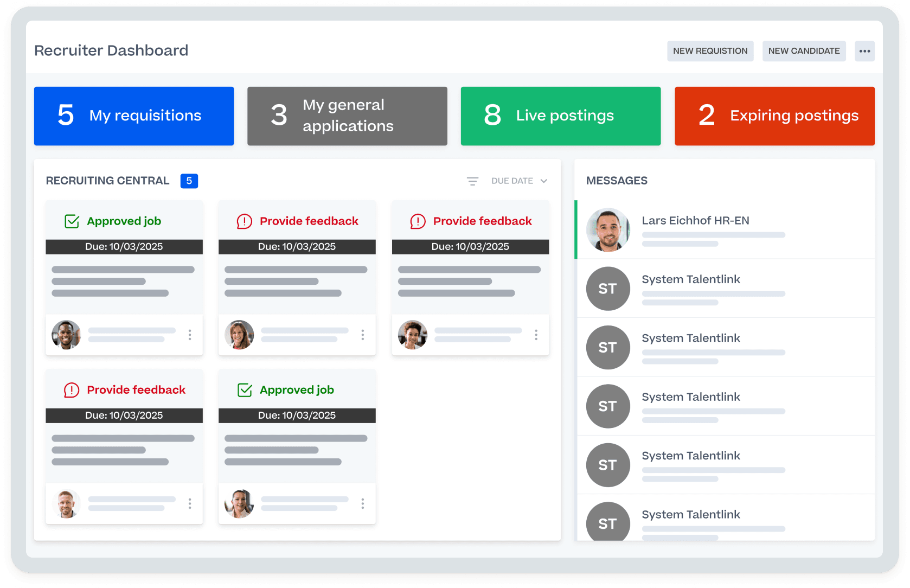Click the ST avatar of the second System Talentlink message
This screenshot has width=910, height=588.
click(608, 347)
